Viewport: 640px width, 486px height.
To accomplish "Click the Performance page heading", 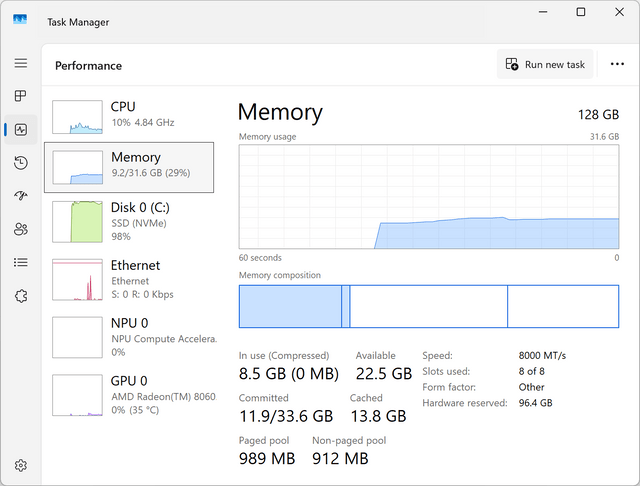I will click(x=89, y=66).
